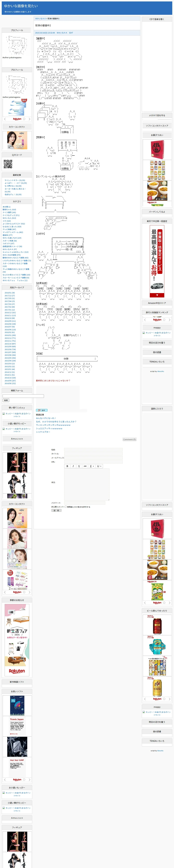Viewport: 174px width, 868px height.
Task: Click blog title ゆかいな画像を見たい
Action: 21,6
